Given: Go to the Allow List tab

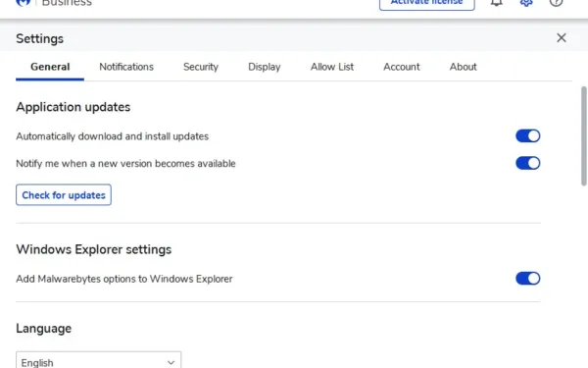Looking at the screenshot, I should click(332, 67).
